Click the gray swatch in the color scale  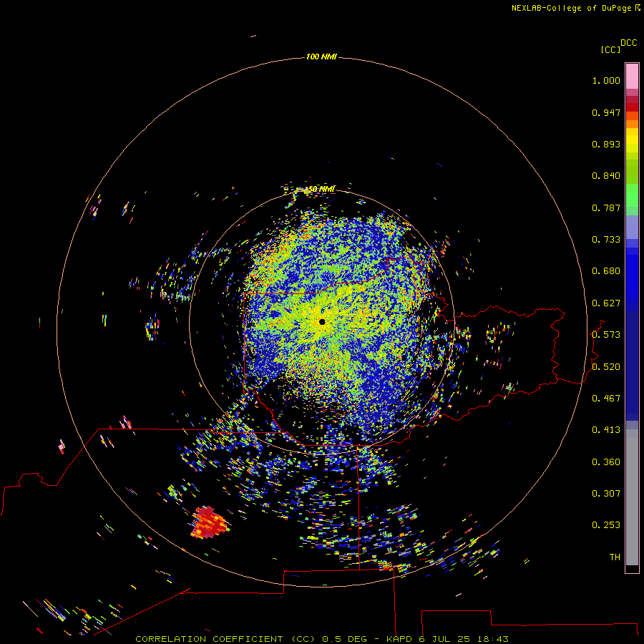(632, 497)
